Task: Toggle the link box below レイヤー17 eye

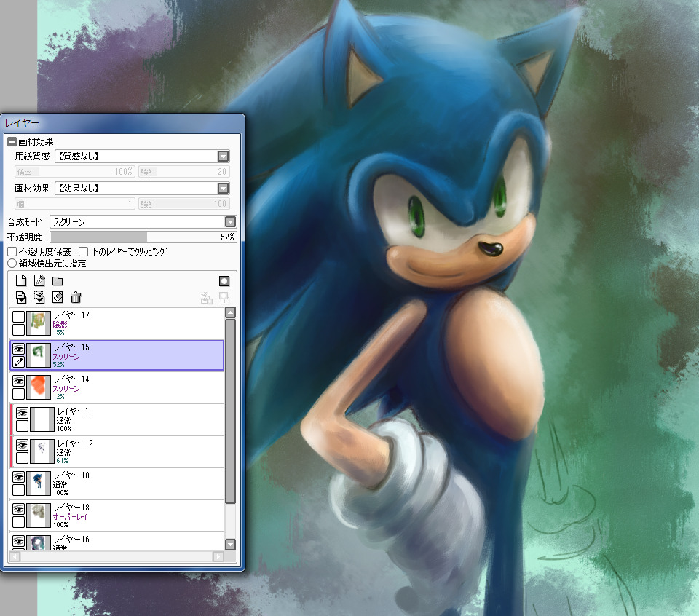Action: tap(18, 329)
